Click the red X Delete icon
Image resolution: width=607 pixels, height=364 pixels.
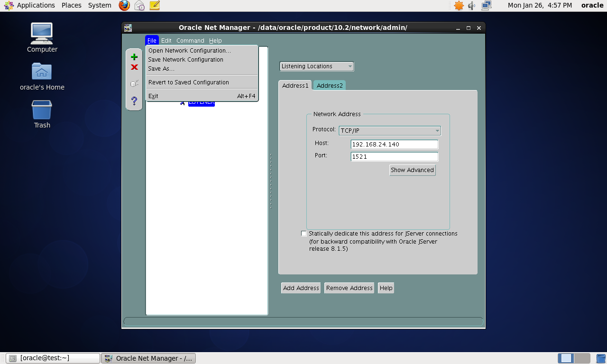coord(134,67)
